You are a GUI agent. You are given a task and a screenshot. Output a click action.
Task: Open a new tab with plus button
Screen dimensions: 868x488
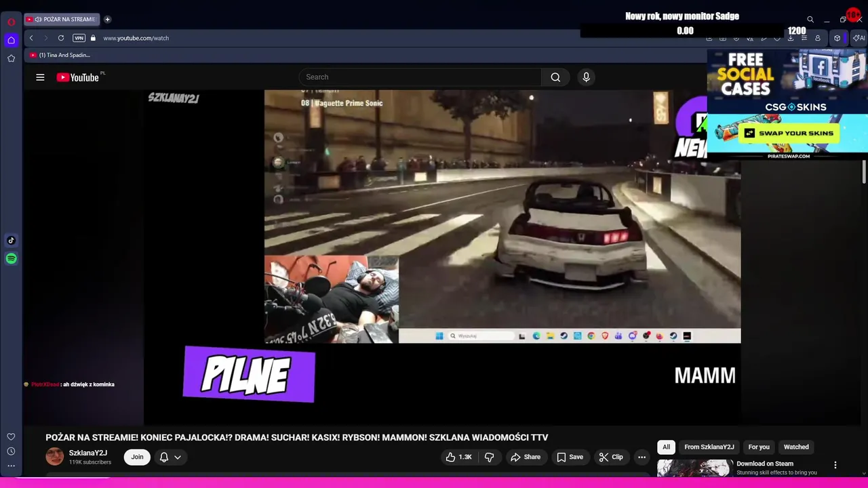click(x=107, y=19)
